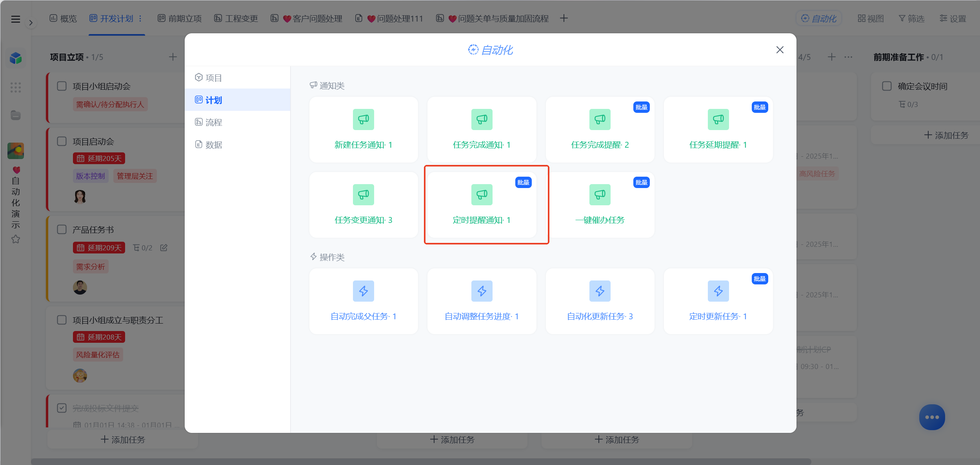Open 自动调整任务进度 lightning card

482,301
